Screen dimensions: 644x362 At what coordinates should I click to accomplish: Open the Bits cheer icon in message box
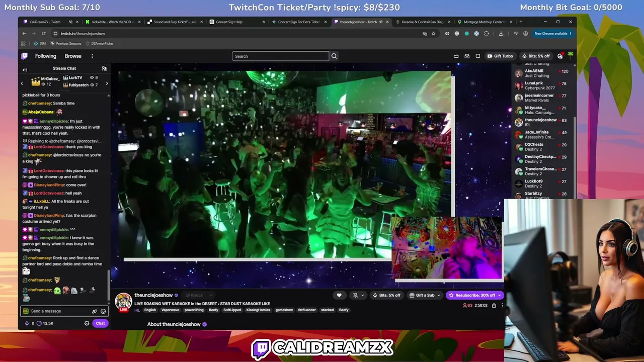click(94, 311)
